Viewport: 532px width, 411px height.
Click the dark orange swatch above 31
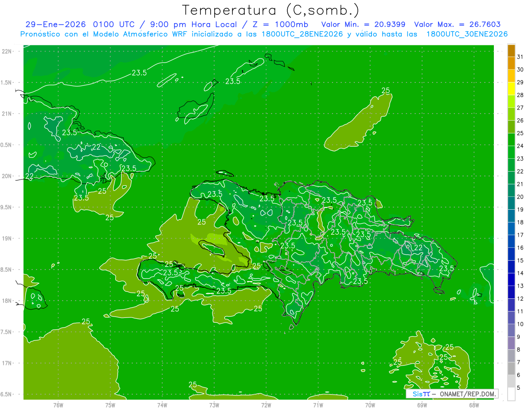511,51
